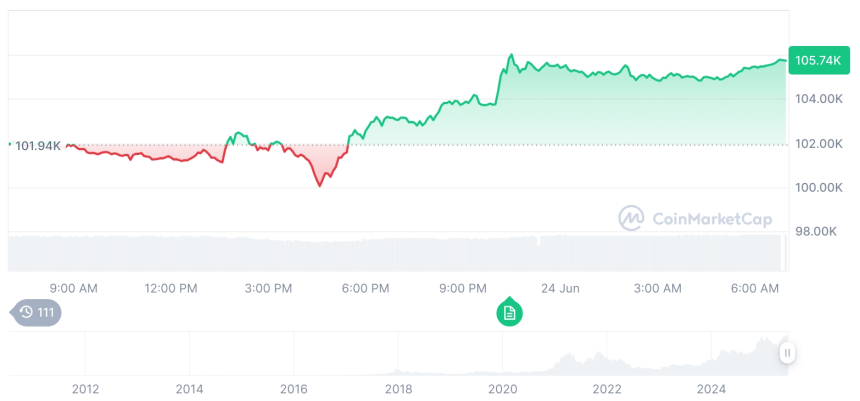Open the 111 history events badge
Viewport: 860px width, 401px height.
37,313
